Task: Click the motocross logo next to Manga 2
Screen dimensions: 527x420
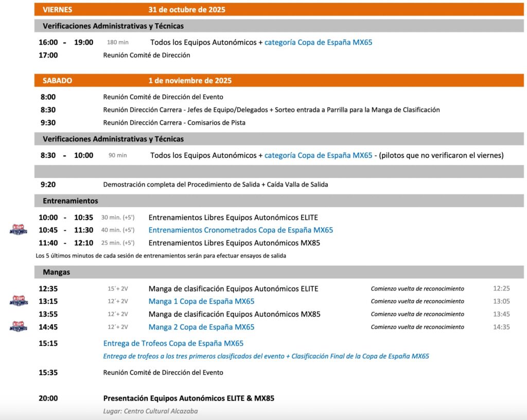Action: coord(19,327)
